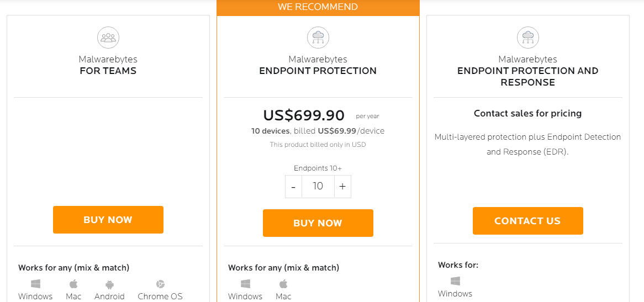
Task: Click the Chrome OS icon
Action: pyautogui.click(x=160, y=284)
